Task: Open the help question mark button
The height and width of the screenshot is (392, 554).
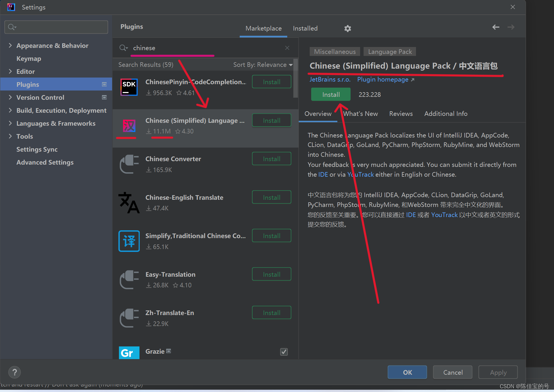Action: [14, 372]
